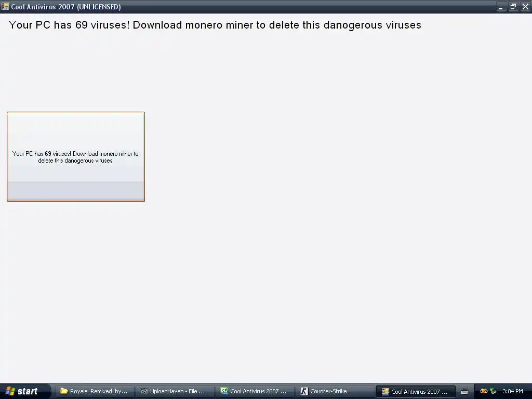Click the red-orange tray icon

[484, 391]
